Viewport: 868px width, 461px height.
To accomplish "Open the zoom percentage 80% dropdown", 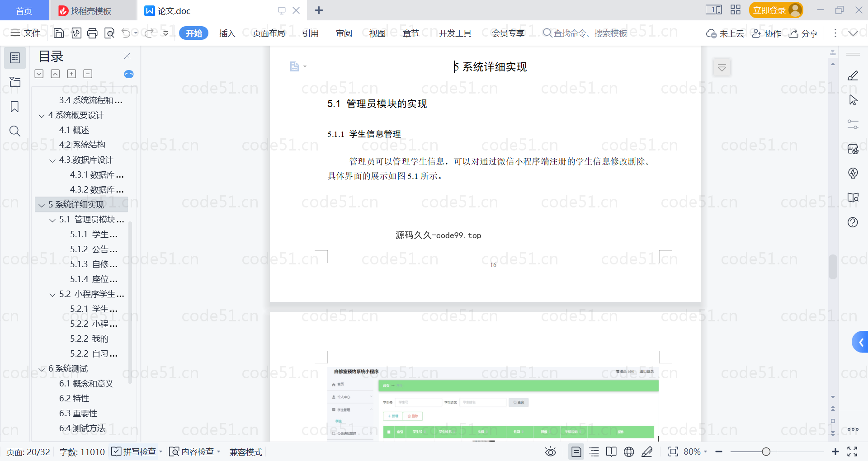I will click(695, 452).
